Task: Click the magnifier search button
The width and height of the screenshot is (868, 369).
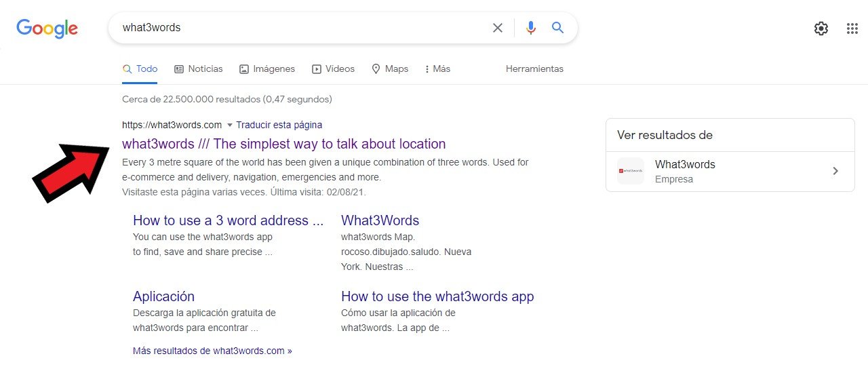Action: coord(557,28)
